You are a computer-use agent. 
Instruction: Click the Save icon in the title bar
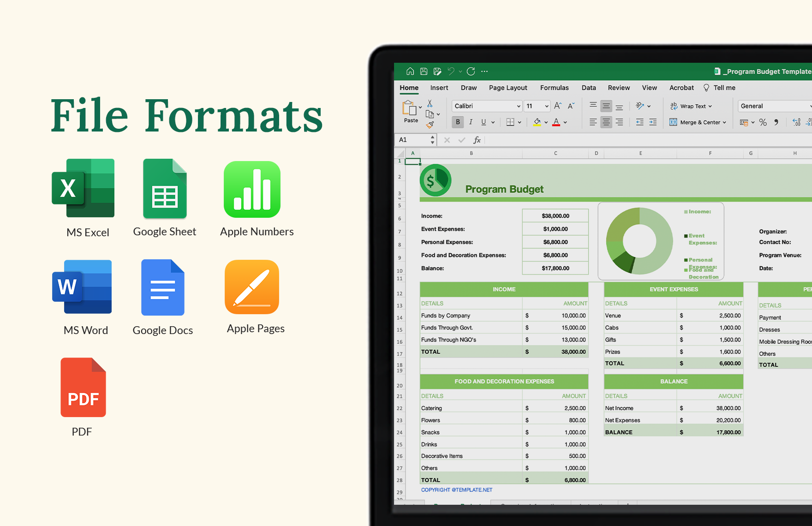(424, 71)
